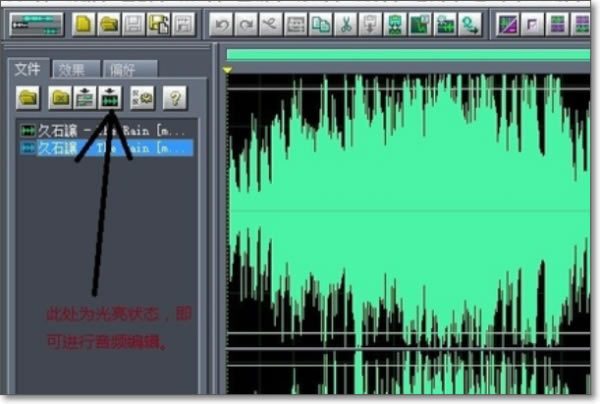Click the New file icon in toolbar
The width and height of the screenshot is (600, 404).
coord(84,22)
